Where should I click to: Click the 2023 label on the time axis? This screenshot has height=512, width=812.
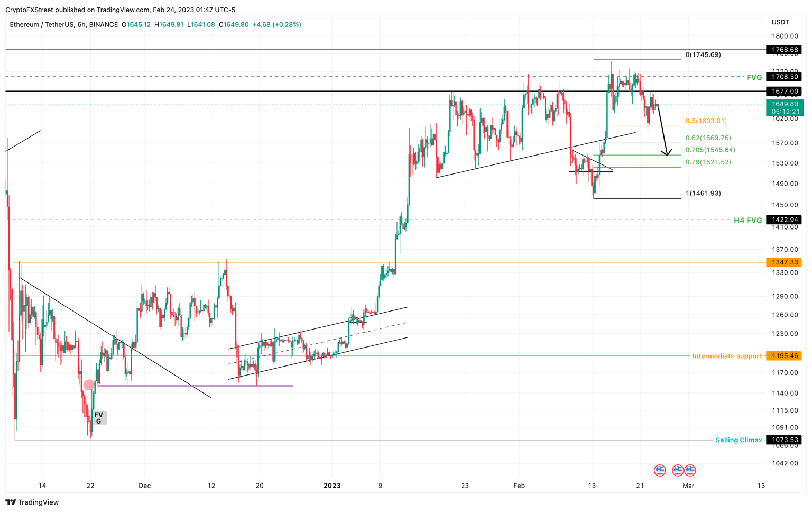331,485
